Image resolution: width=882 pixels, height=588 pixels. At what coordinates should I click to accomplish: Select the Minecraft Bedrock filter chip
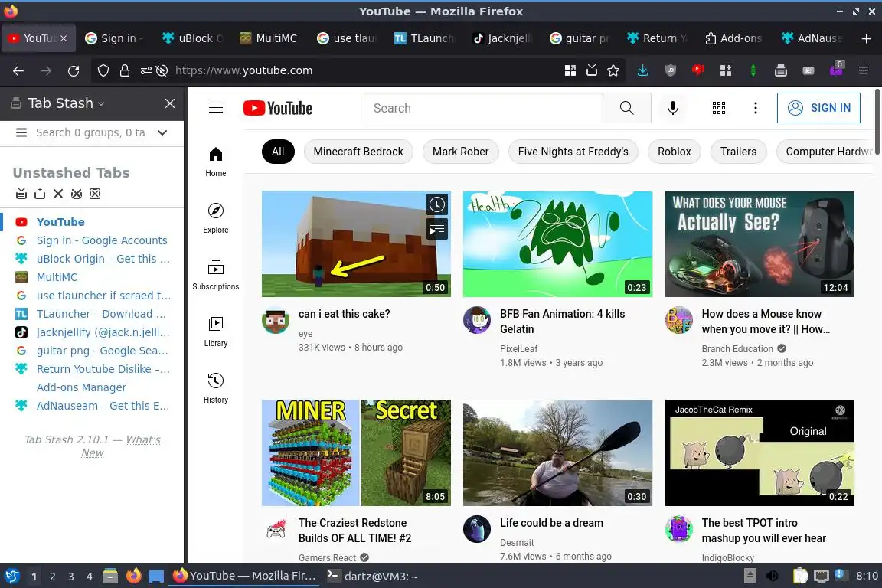[x=358, y=152]
